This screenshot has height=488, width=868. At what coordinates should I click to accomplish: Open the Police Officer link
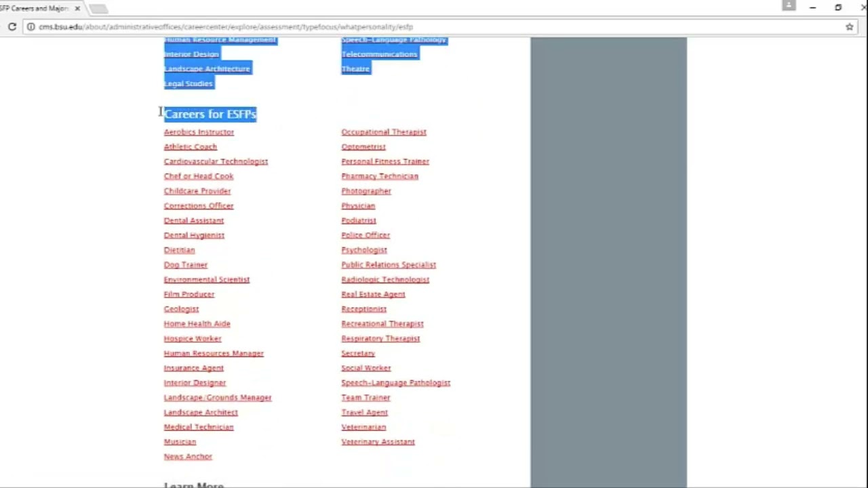365,235
